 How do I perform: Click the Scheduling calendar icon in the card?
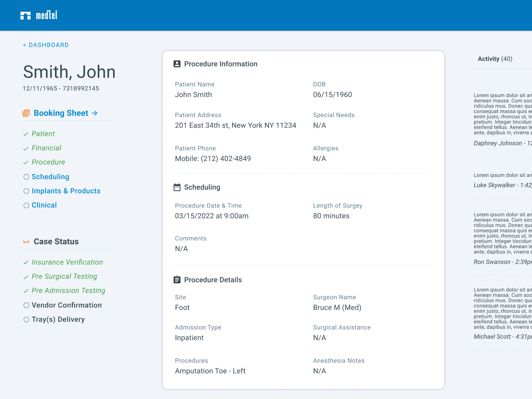(177, 187)
